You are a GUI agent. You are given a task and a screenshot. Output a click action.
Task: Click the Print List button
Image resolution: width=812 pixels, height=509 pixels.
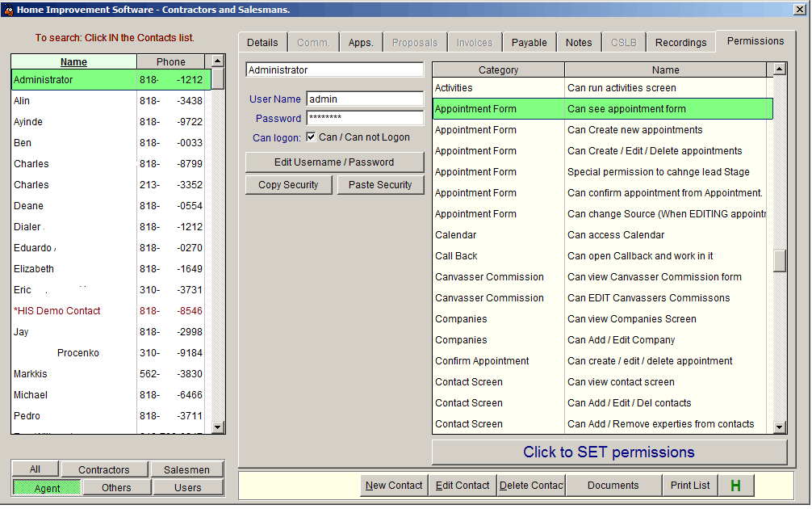click(690, 485)
